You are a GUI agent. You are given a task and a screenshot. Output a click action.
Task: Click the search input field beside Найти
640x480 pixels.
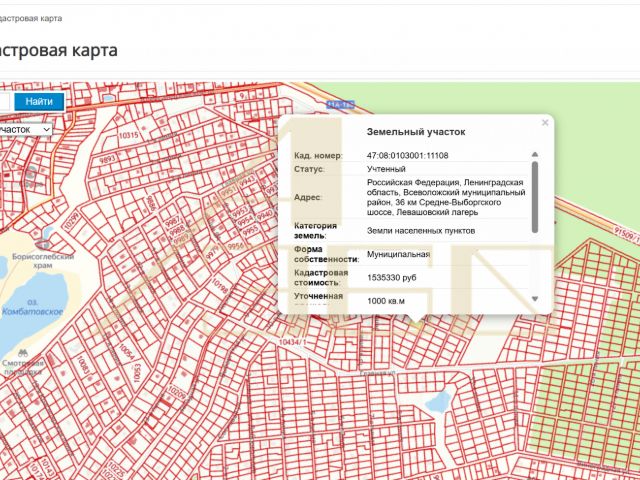4,102
